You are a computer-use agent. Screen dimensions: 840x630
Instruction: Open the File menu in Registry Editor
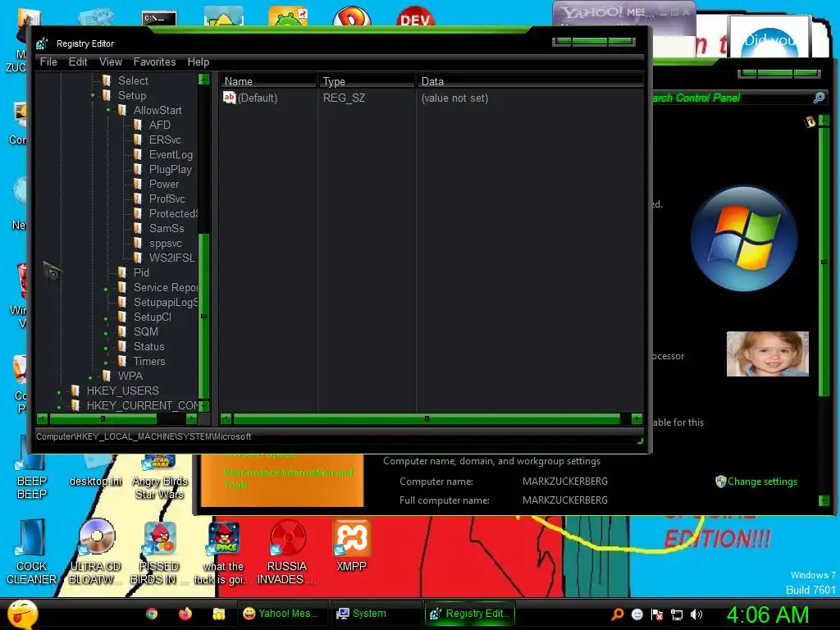pos(48,62)
